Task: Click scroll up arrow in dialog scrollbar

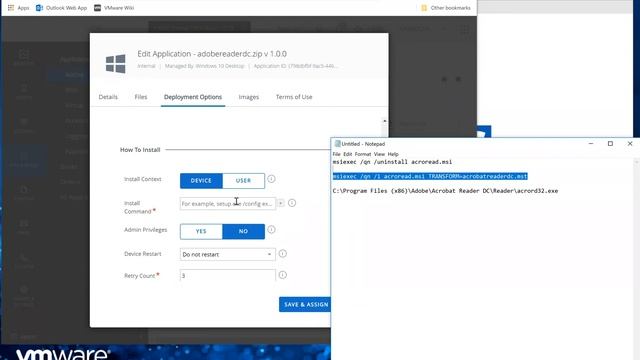Action: [x=384, y=121]
